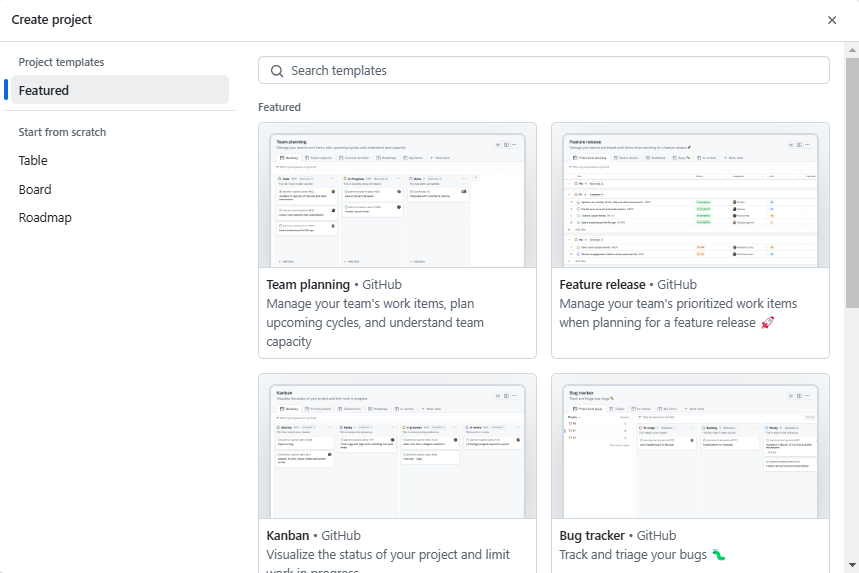Select the Feature release template title
859x573 pixels.
[602, 285]
